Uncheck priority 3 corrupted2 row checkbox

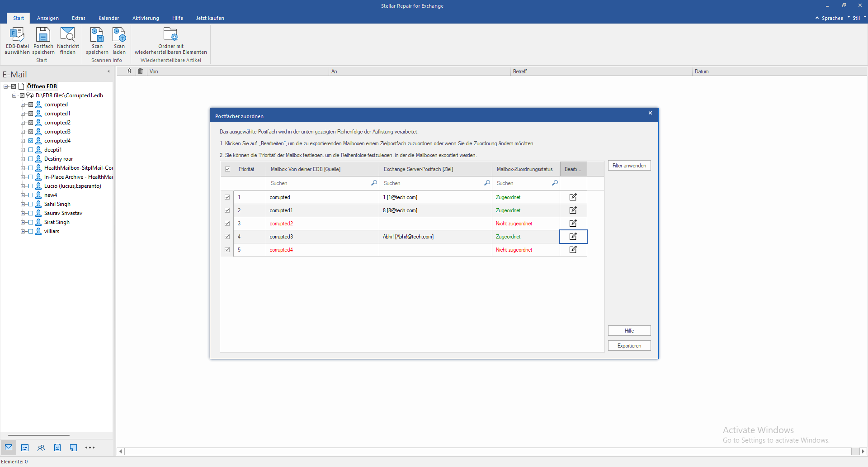coord(227,224)
